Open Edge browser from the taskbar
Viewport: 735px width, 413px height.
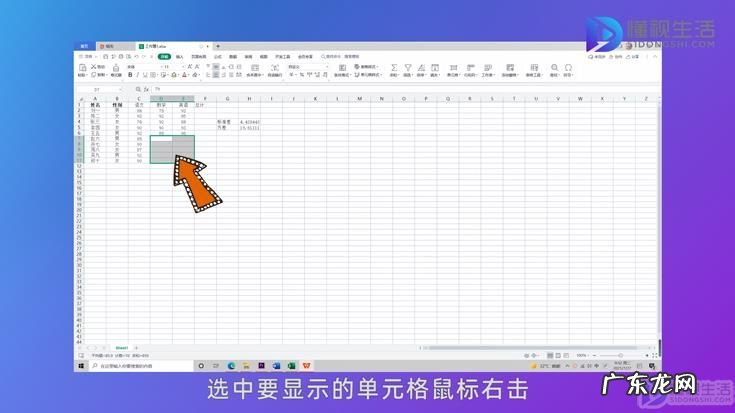tap(232, 366)
